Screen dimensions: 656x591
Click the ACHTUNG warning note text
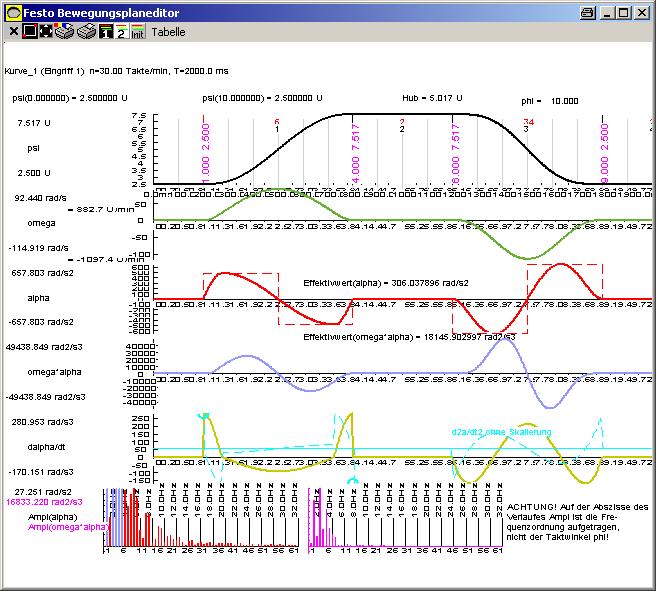point(577,522)
